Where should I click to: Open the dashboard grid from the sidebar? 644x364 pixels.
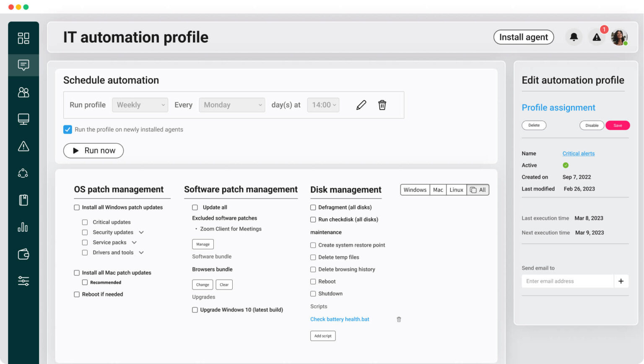23,38
